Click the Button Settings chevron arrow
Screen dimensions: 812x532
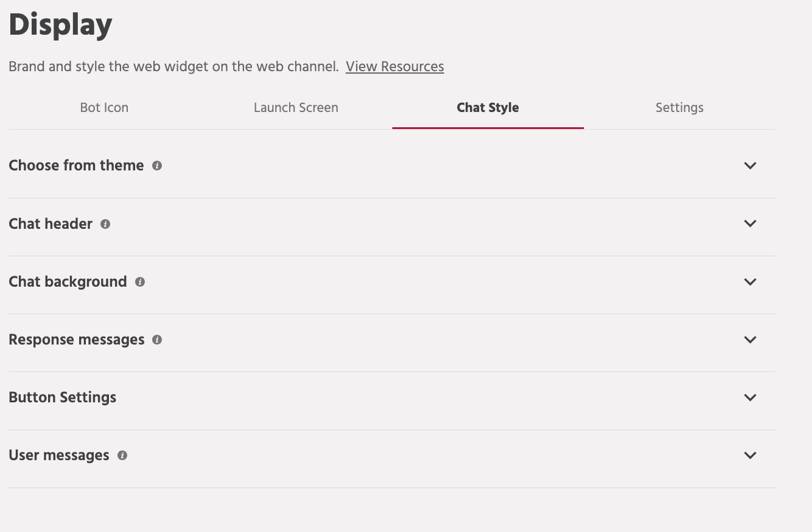750,397
